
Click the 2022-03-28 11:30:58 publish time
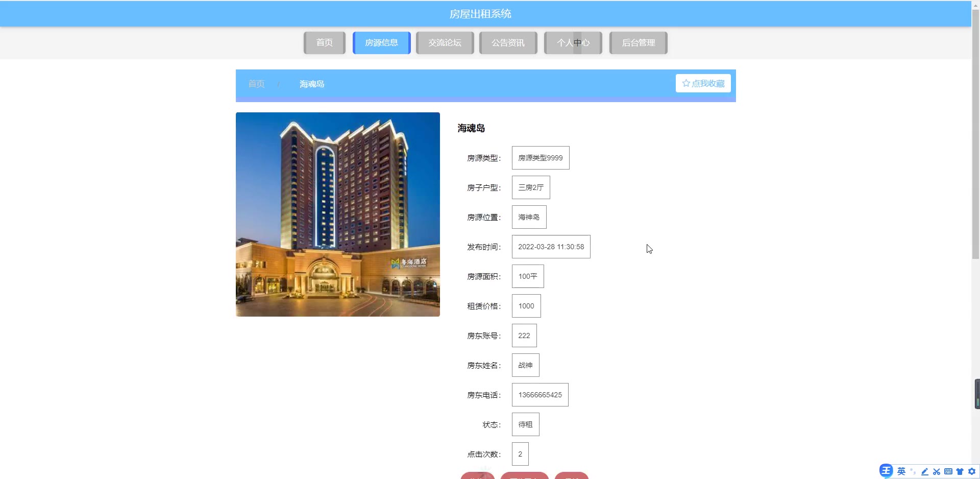click(x=551, y=247)
